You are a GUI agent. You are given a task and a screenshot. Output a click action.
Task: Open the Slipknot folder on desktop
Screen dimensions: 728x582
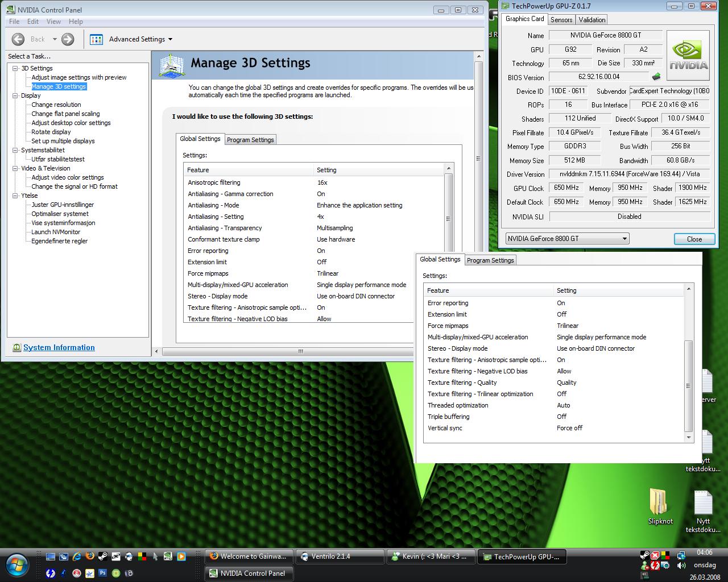coord(660,506)
